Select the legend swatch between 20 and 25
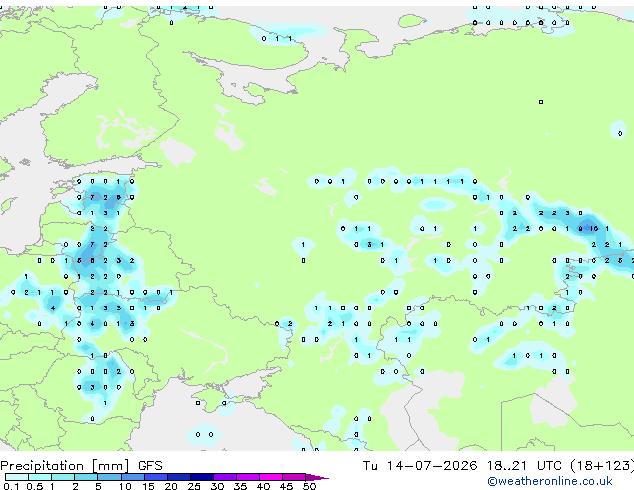 [x=178, y=477]
